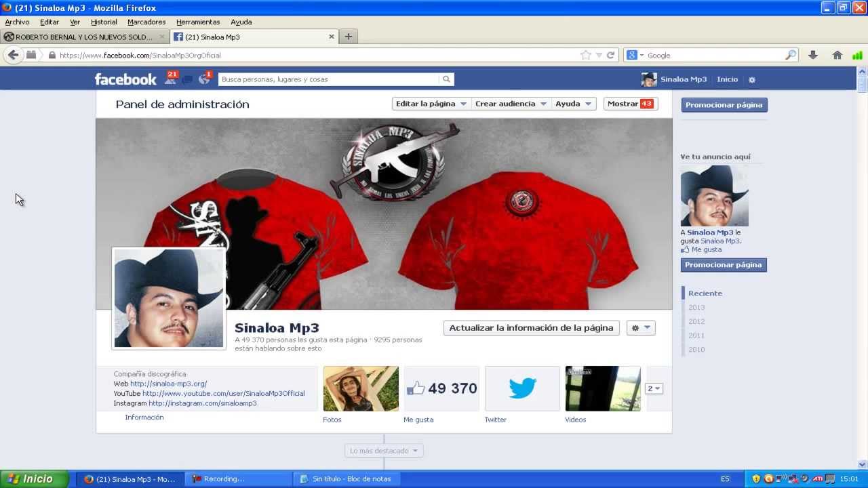Screen dimensions: 868x488
Task: Click Promocionar página button below ad preview
Action: pyautogui.click(x=724, y=265)
